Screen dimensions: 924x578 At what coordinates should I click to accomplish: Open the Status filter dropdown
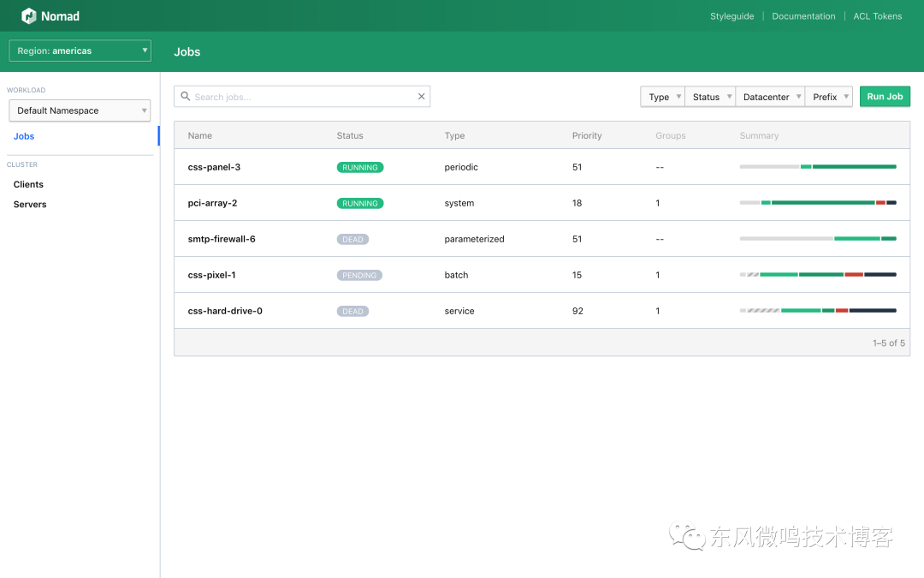point(710,97)
